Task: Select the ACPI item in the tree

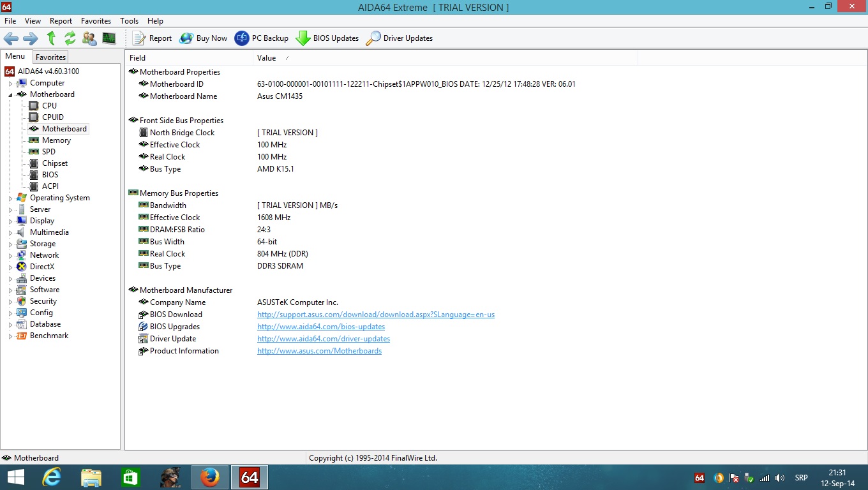Action: point(50,186)
